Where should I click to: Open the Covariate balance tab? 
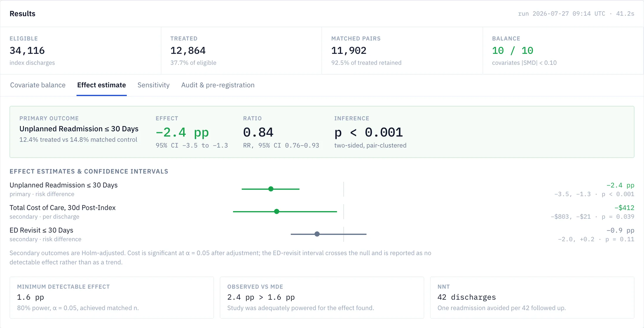click(x=38, y=85)
